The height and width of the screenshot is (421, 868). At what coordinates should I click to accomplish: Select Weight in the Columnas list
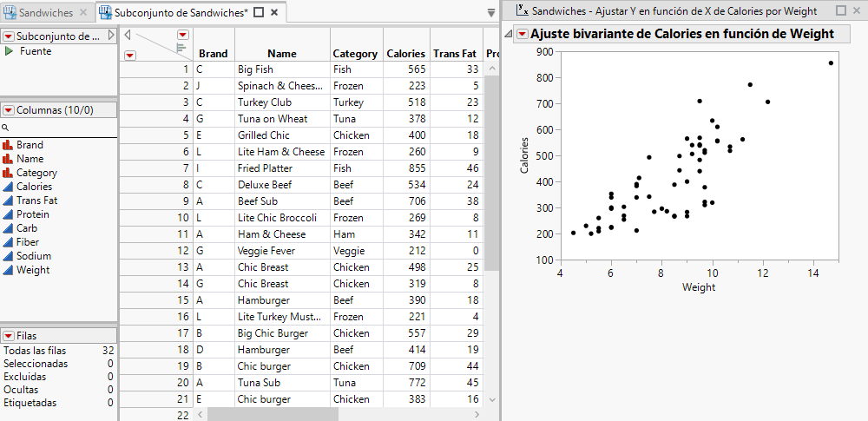(x=33, y=269)
